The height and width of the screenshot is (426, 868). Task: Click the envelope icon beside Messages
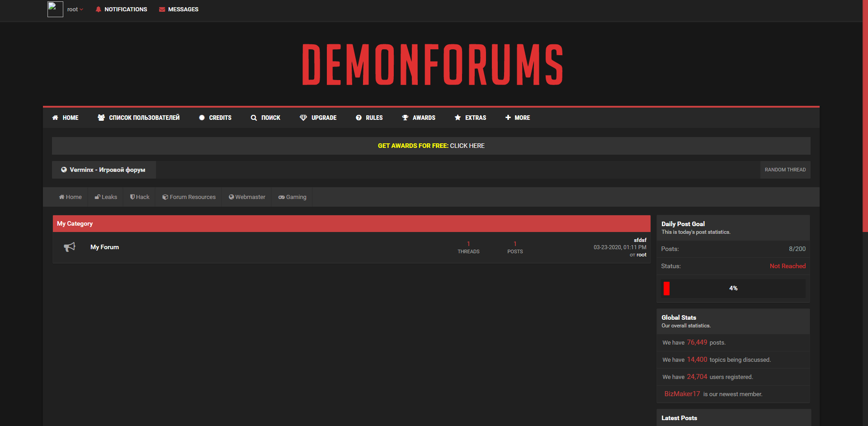162,9
